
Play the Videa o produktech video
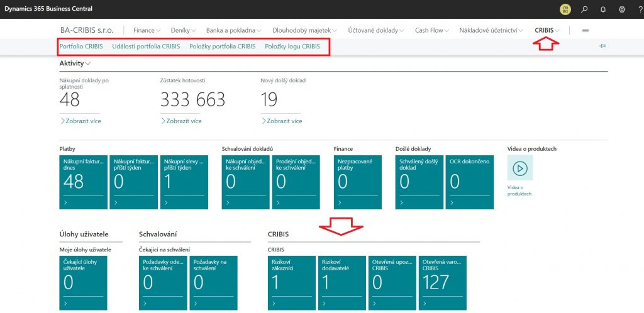click(520, 168)
